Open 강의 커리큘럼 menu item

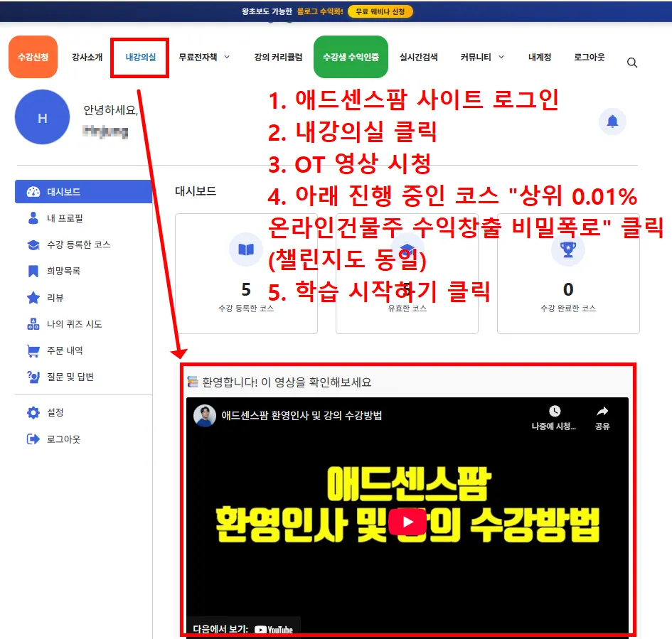point(278,58)
